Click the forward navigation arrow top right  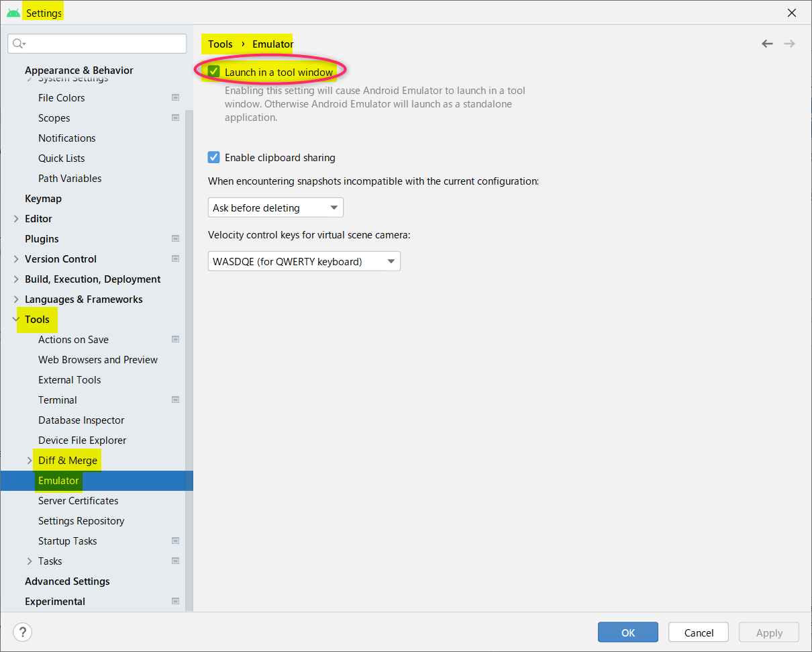(789, 43)
